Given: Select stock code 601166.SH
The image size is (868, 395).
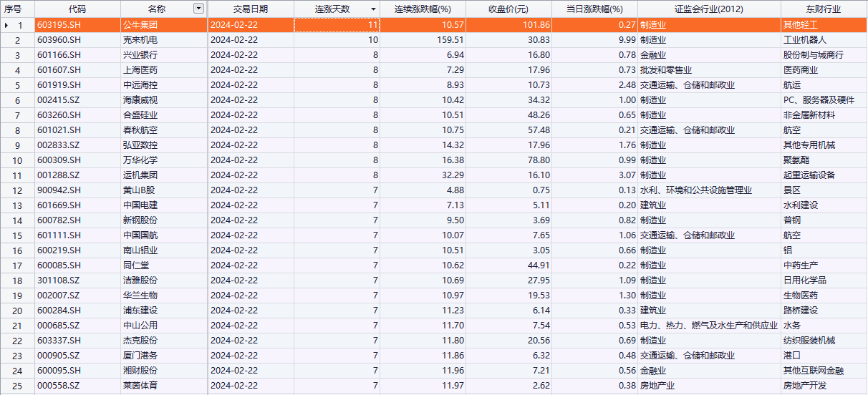Looking at the screenshot, I should tap(59, 55).
